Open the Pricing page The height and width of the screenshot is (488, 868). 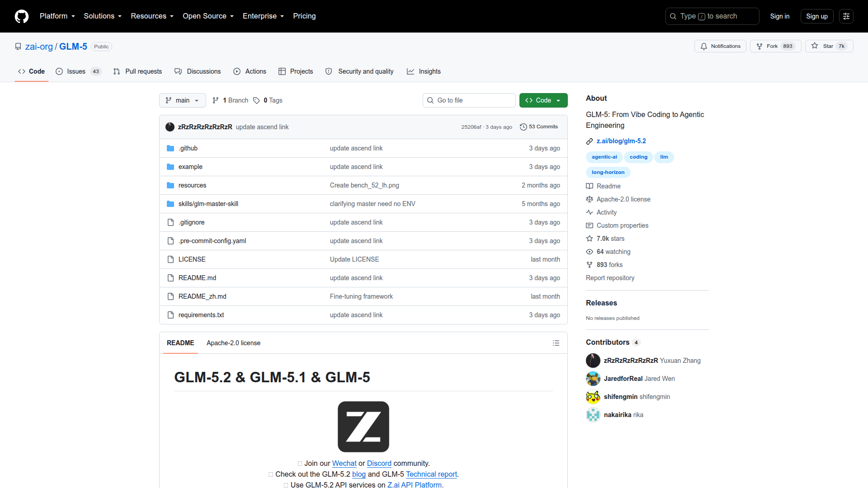[x=304, y=16]
